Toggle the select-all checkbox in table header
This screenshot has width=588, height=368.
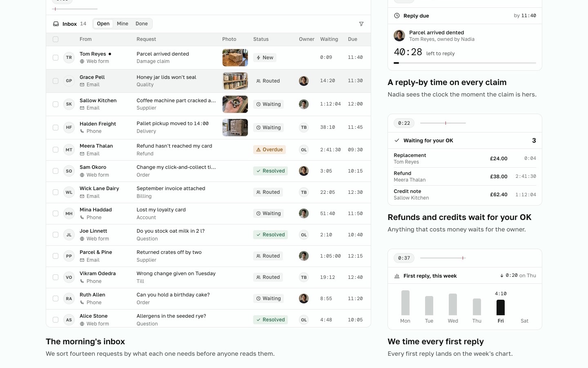click(x=56, y=39)
